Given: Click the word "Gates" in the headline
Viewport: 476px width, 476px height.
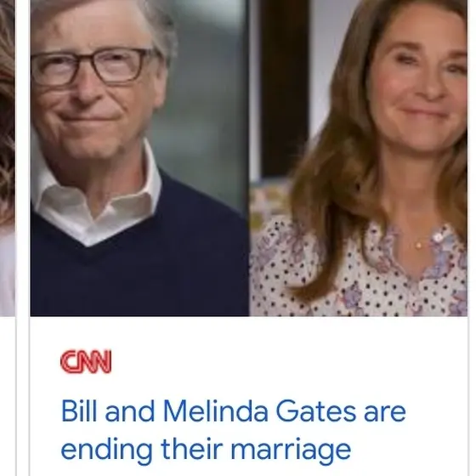Looking at the screenshot, I should pos(315,411).
